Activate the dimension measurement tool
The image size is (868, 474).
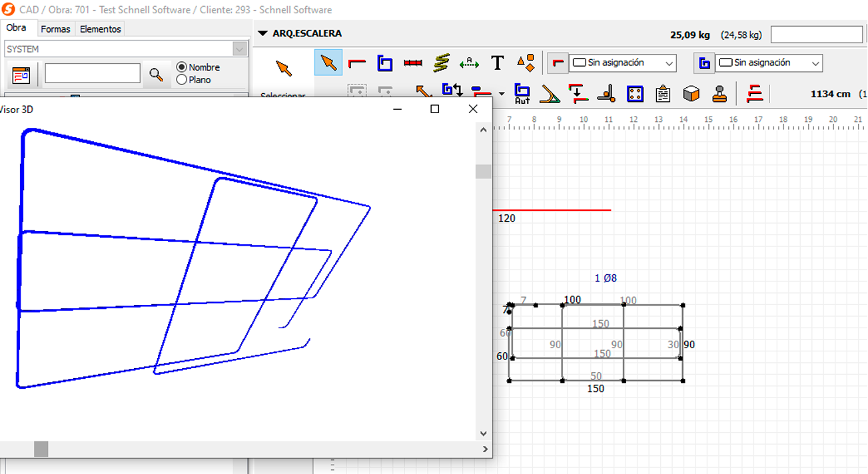(469, 63)
